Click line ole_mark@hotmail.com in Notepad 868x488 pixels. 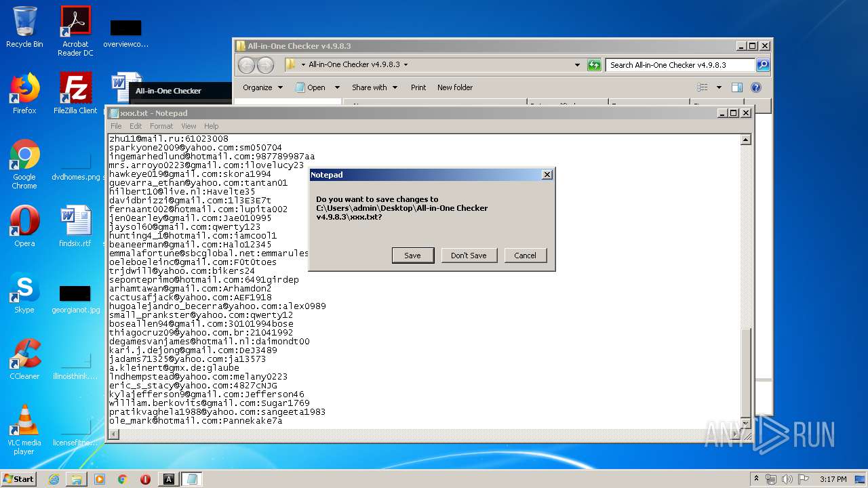pyautogui.click(x=195, y=421)
